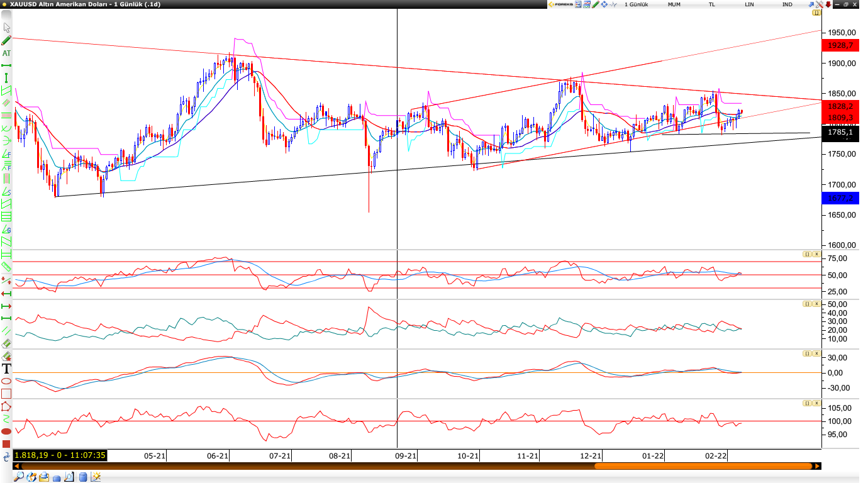Select the eraser tool
The height and width of the screenshot is (483, 868).
(x=6, y=343)
